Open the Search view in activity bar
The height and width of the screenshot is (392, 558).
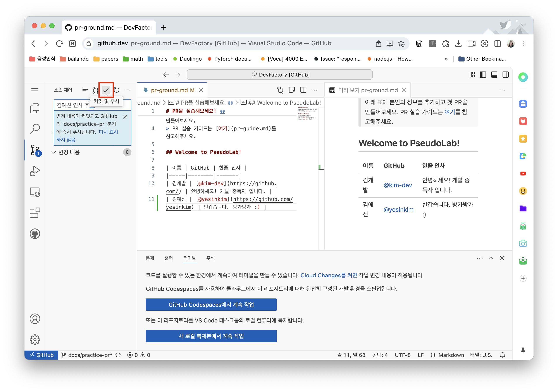[x=35, y=129]
